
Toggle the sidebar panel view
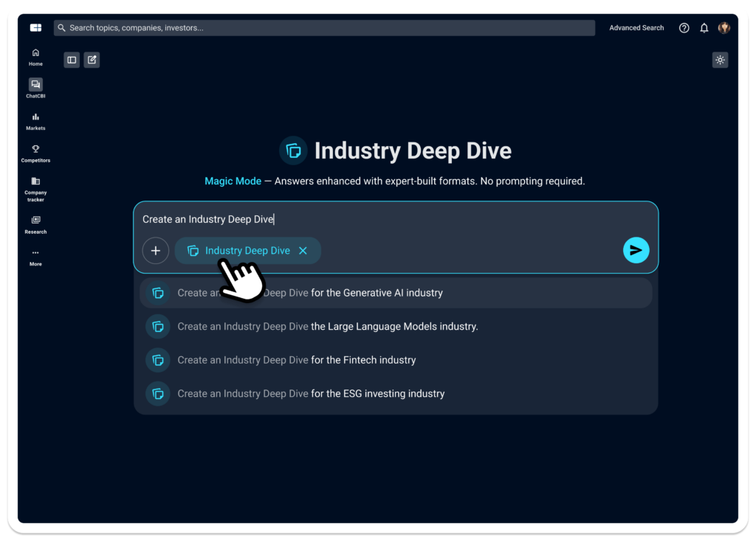click(x=72, y=60)
